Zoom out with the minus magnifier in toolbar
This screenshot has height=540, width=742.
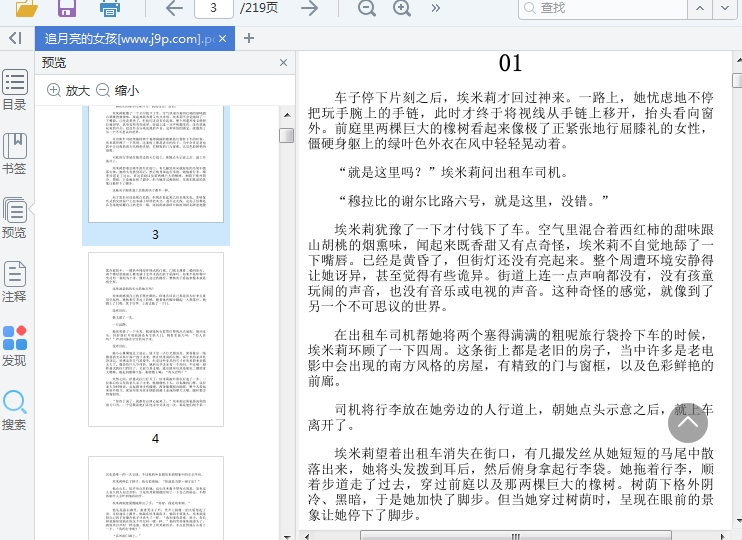click(x=367, y=8)
